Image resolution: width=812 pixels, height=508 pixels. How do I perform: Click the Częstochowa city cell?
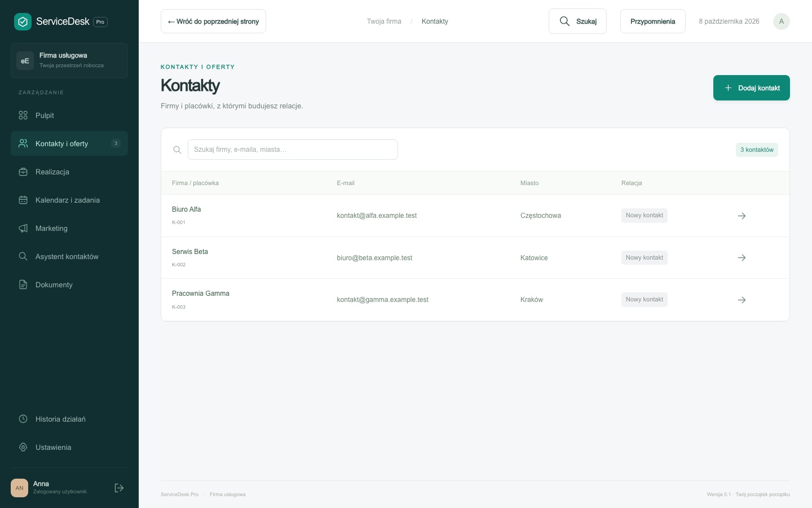tap(541, 216)
